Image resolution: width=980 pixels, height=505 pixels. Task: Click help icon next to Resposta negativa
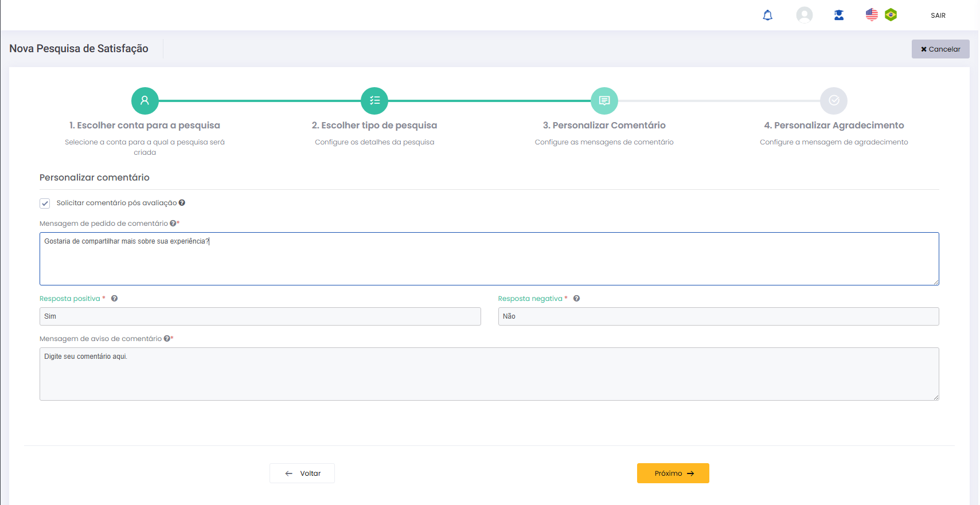[x=576, y=299]
